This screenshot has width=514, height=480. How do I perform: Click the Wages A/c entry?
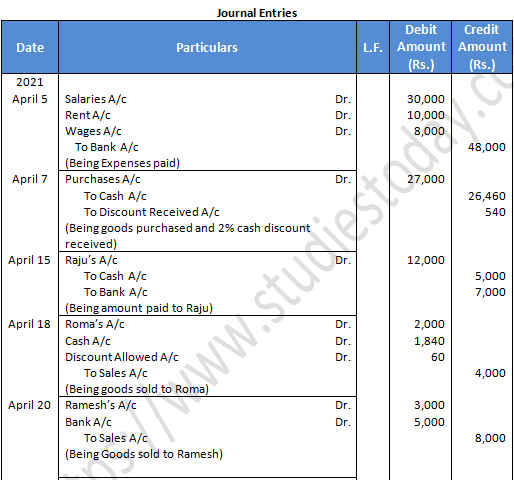(93, 131)
